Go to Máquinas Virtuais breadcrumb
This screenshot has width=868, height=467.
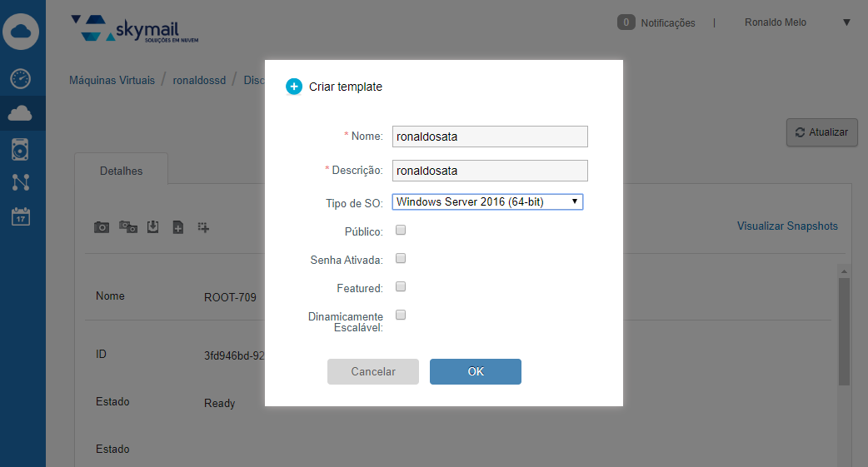[x=112, y=81]
